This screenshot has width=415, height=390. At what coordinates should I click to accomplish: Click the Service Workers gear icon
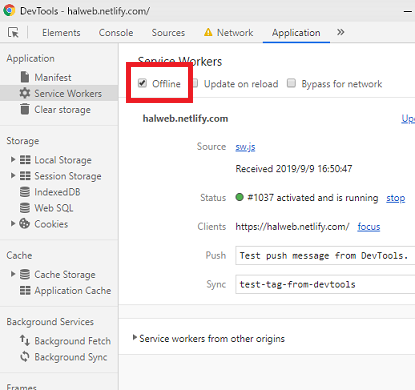pos(25,93)
